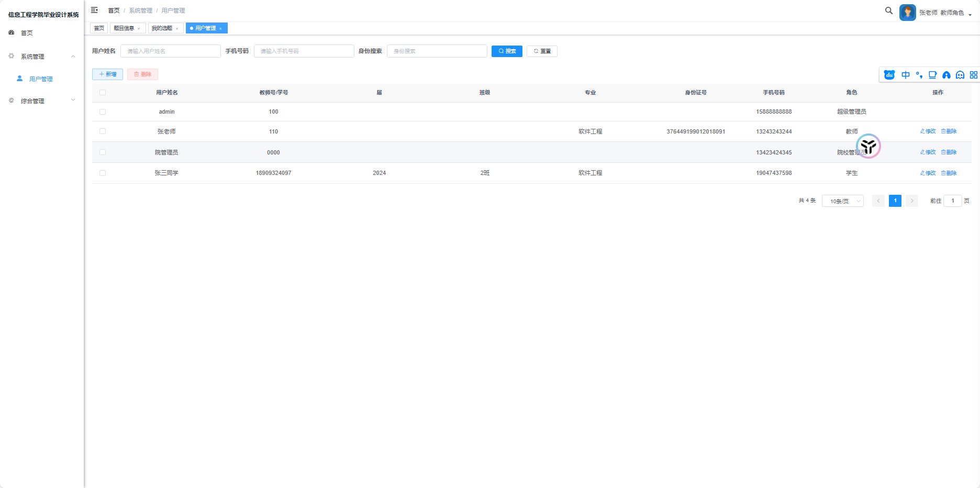Viewport: 980px width, 488px height.
Task: Click 删除 for 张三同学
Action: [x=949, y=173]
